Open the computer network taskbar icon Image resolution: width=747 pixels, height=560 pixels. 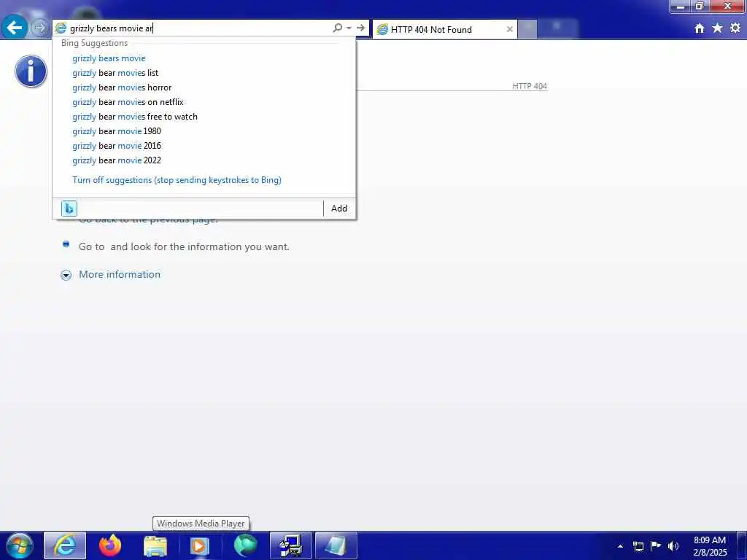290,545
